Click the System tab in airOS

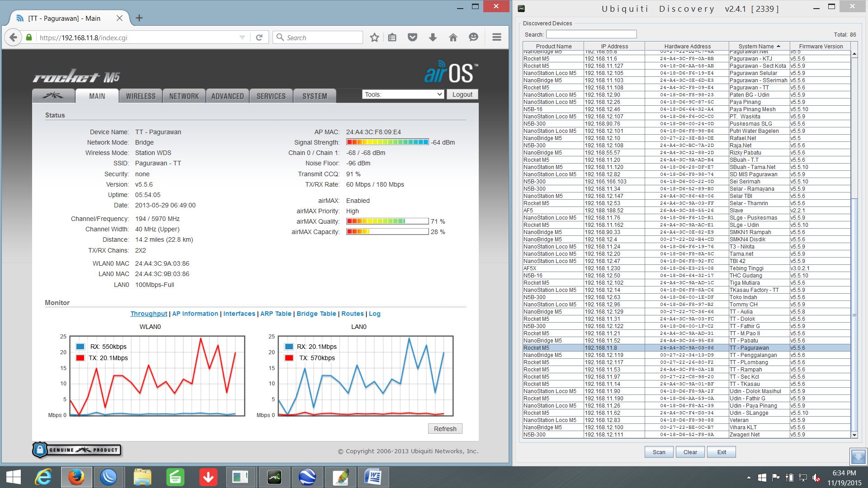pyautogui.click(x=314, y=96)
